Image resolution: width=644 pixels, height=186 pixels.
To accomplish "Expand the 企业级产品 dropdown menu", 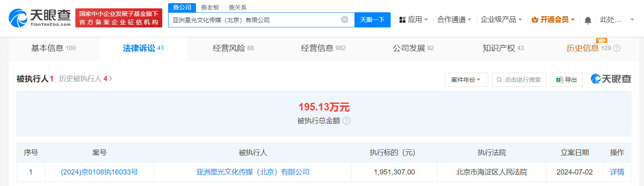I will point(501,20).
